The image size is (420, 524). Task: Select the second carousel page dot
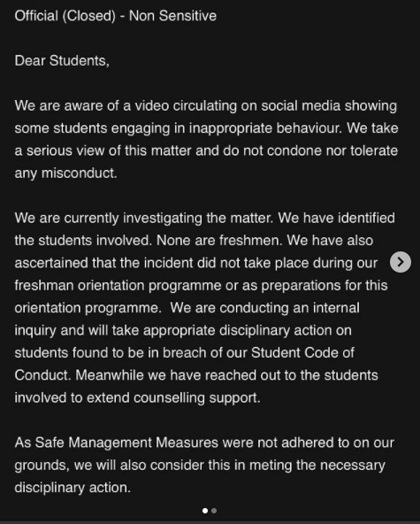(214, 511)
